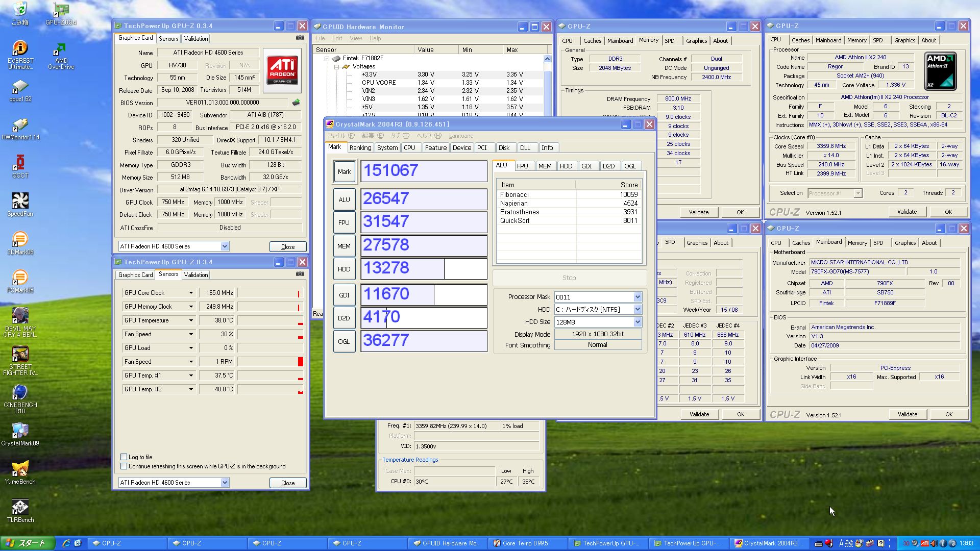Launch CrystalMark09 desktop icon
The image size is (980, 551).
20,434
